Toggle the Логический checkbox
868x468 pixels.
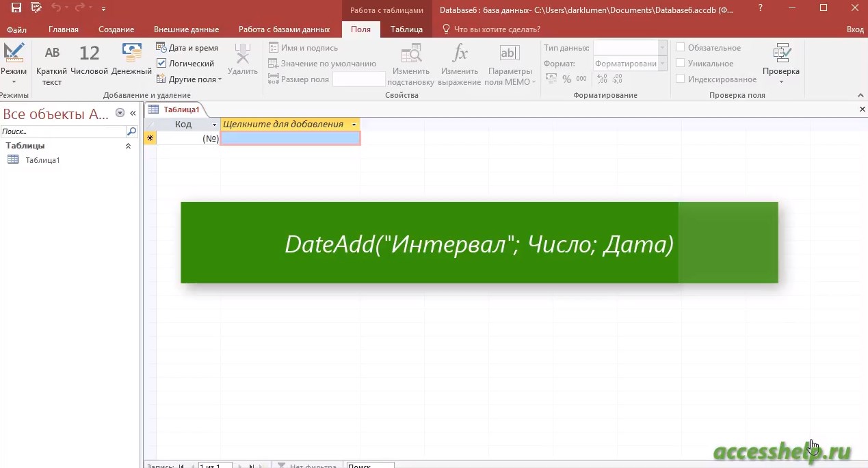click(x=162, y=64)
